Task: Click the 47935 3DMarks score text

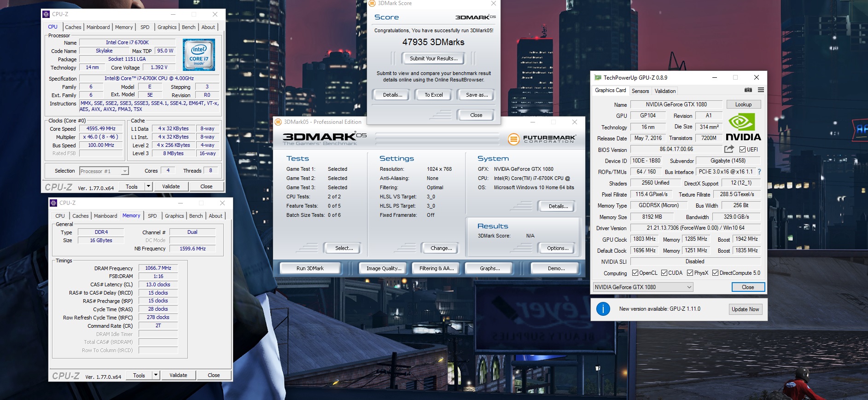Action: point(433,42)
